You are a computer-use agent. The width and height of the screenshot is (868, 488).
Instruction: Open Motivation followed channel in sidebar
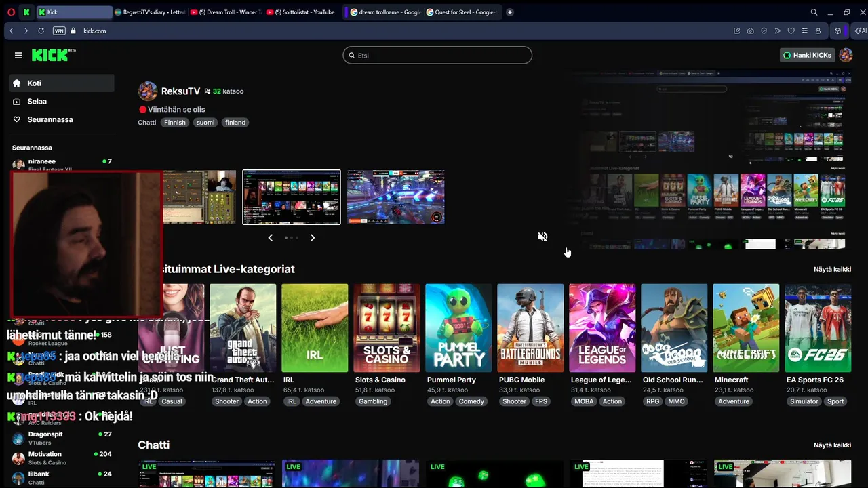tap(62, 458)
